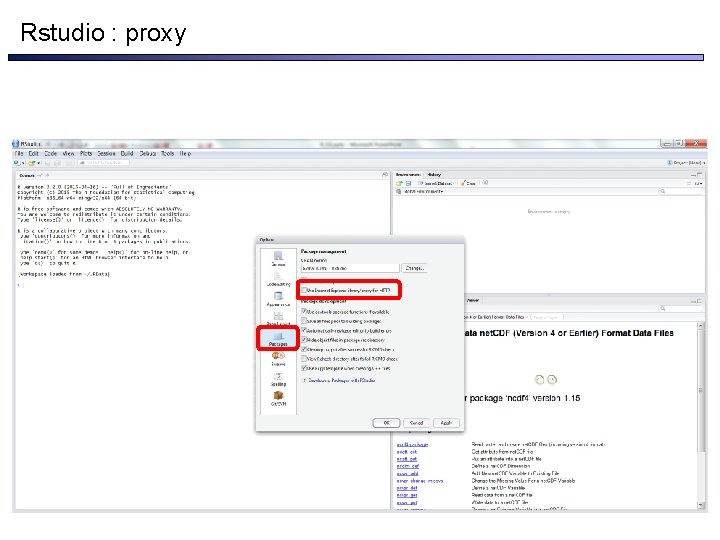
Task: Toggle 'Hide object files in package src' checkbox
Action: point(304,340)
